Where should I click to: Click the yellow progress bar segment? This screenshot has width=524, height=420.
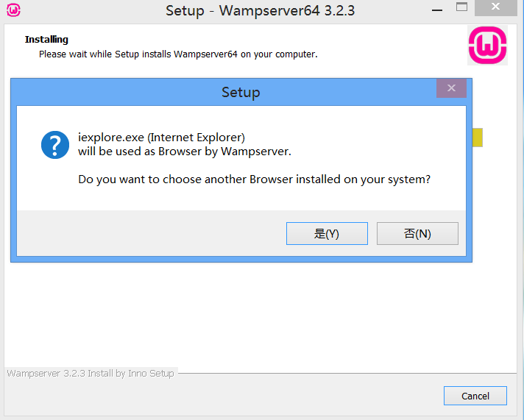pyautogui.click(x=478, y=138)
